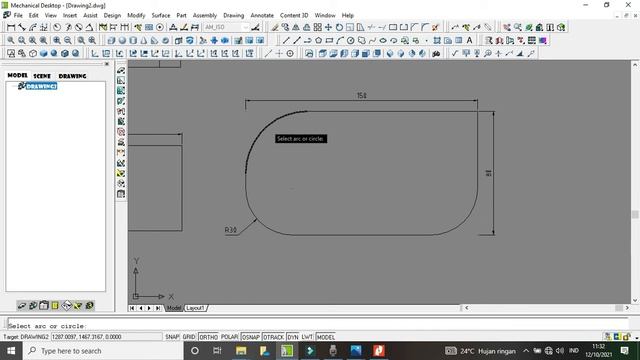Select the Line tool in draw toolbar
The height and width of the screenshot is (360, 640).
click(x=286, y=40)
